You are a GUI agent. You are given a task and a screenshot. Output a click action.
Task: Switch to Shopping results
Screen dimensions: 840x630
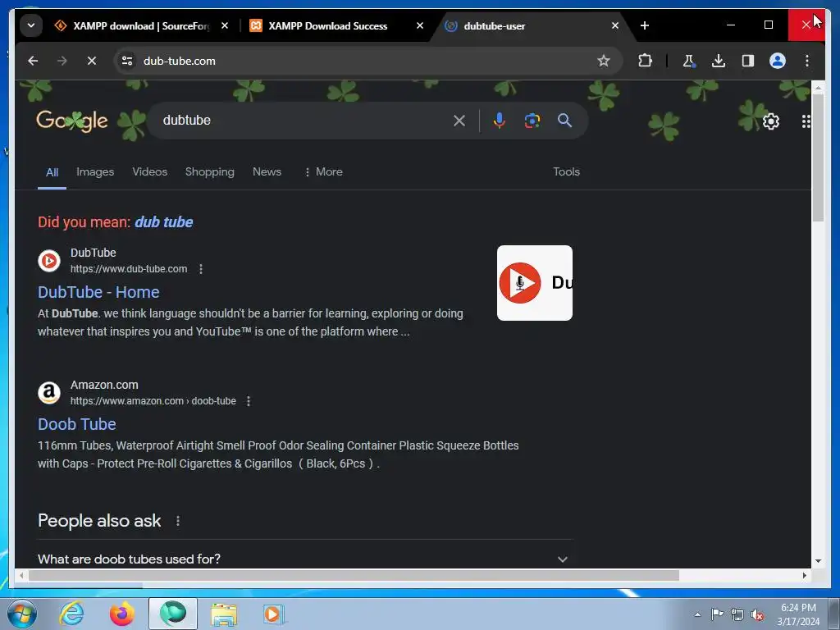(x=209, y=172)
